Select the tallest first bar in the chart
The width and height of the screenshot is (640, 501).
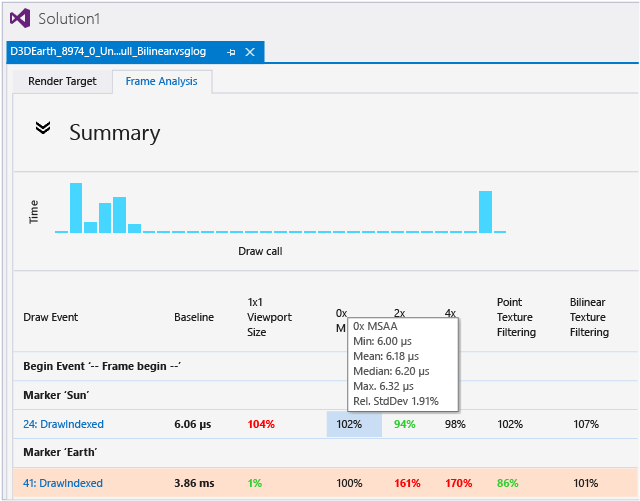pyautogui.click(x=76, y=208)
